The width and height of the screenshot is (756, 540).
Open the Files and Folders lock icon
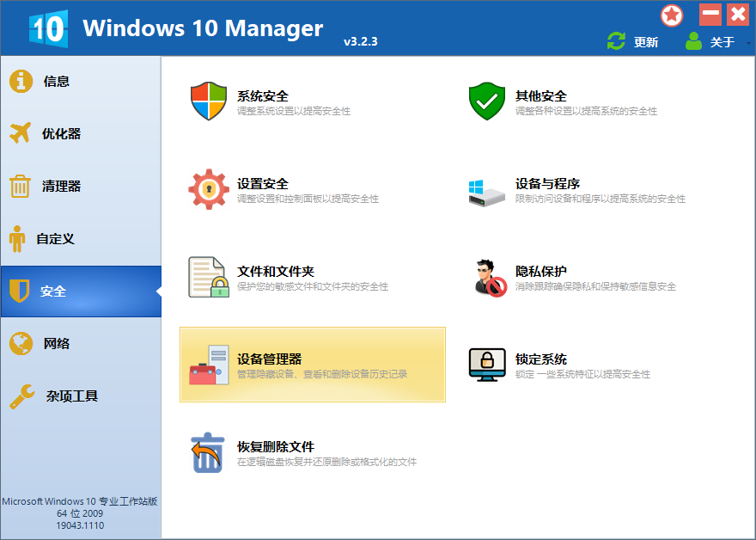(x=209, y=277)
